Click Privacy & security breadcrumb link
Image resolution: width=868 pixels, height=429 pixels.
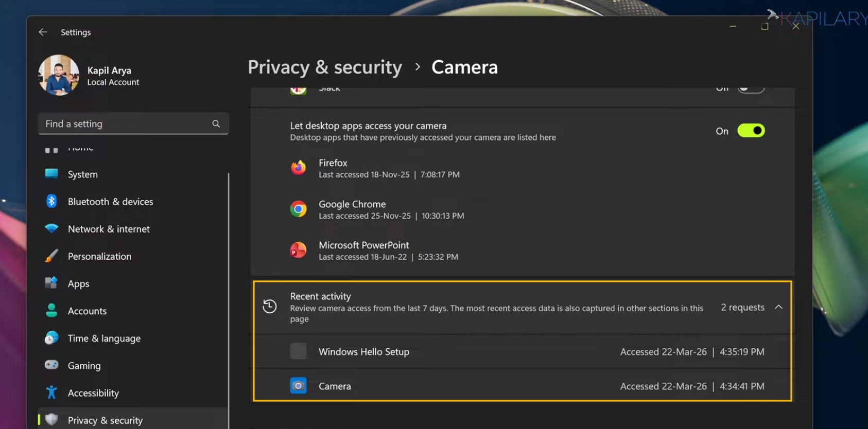click(325, 67)
